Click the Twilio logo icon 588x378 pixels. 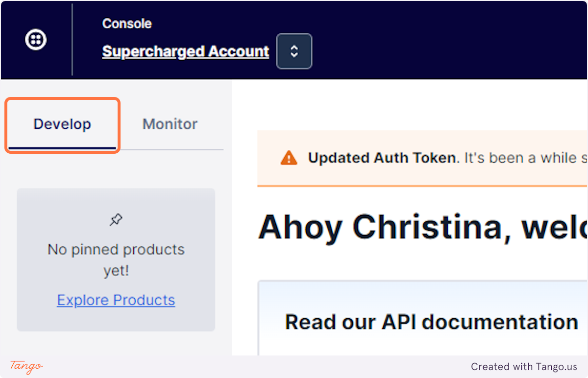tap(36, 40)
